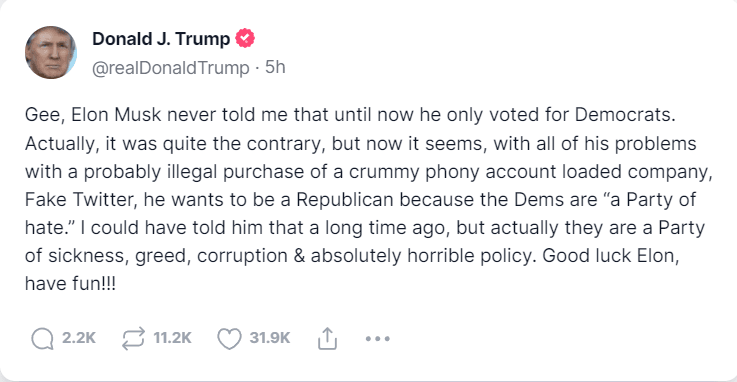
Task: Click the opening line mentioning Elon Musk
Action: (350, 115)
